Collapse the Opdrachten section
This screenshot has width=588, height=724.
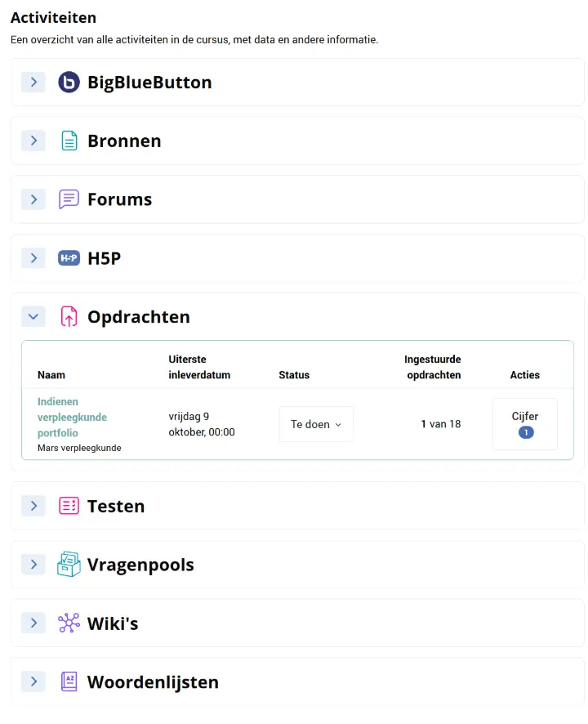(33, 317)
